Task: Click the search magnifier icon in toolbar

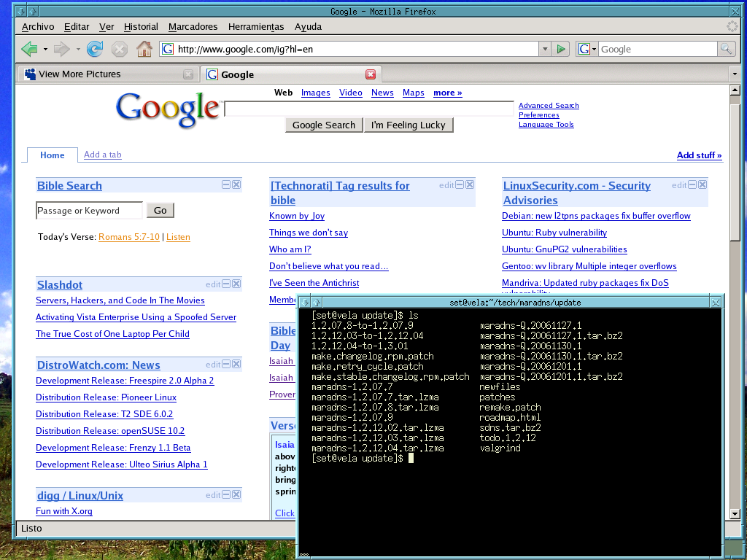Action: click(x=726, y=49)
